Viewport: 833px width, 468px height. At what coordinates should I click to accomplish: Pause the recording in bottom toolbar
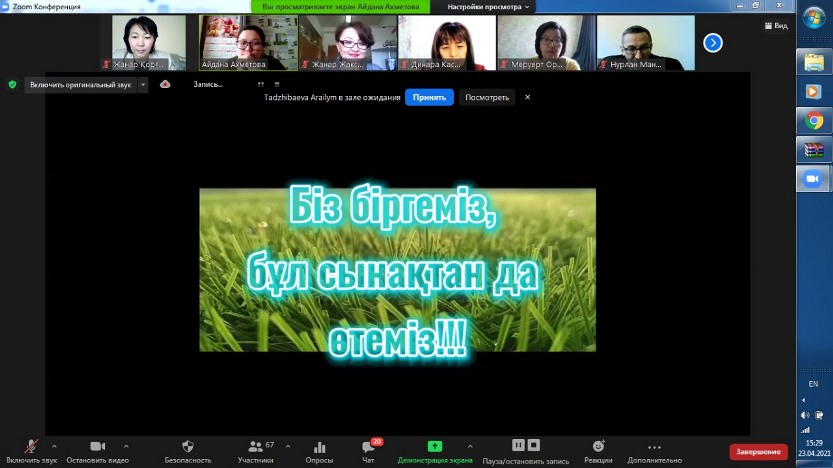(x=518, y=445)
